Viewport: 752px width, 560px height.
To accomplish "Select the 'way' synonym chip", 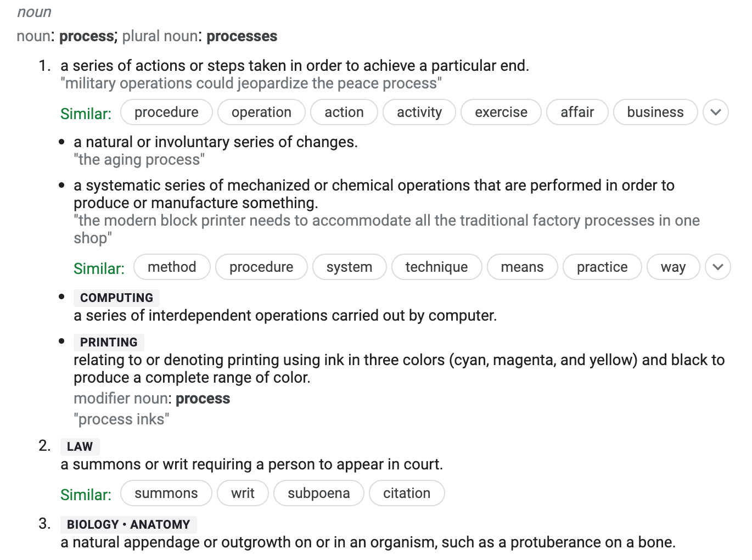I will pyautogui.click(x=674, y=267).
